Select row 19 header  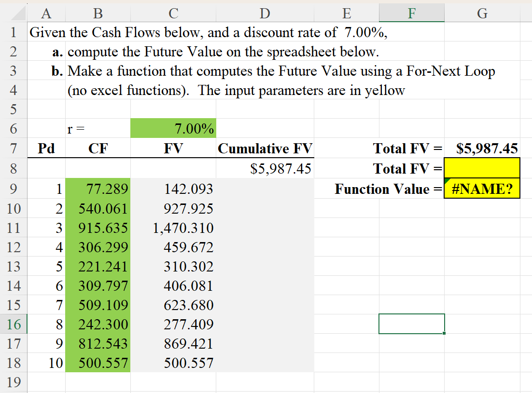click(x=13, y=382)
